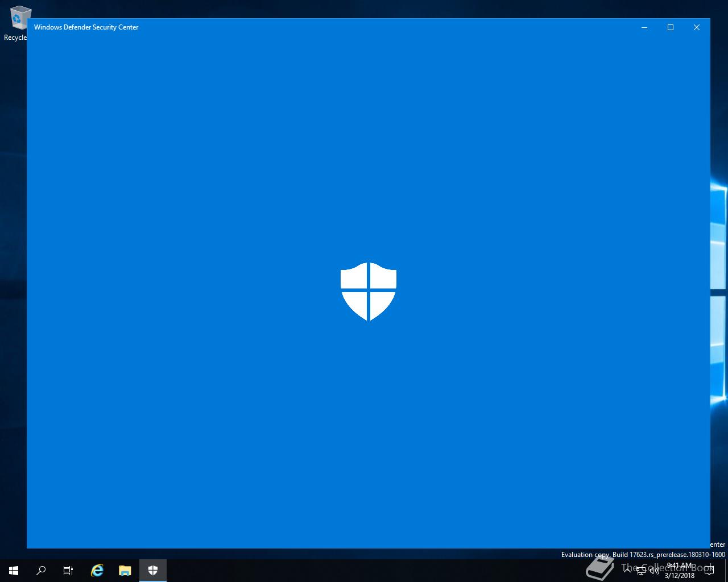
Task: Maximize Windows Defender Security Center window
Action: [x=671, y=27]
